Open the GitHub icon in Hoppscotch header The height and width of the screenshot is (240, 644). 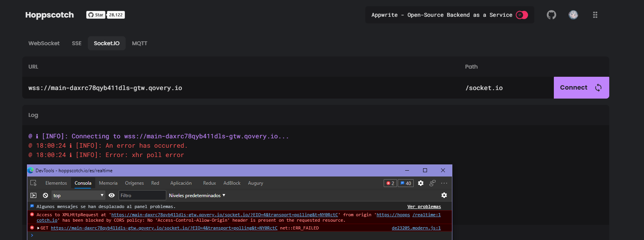pyautogui.click(x=551, y=15)
